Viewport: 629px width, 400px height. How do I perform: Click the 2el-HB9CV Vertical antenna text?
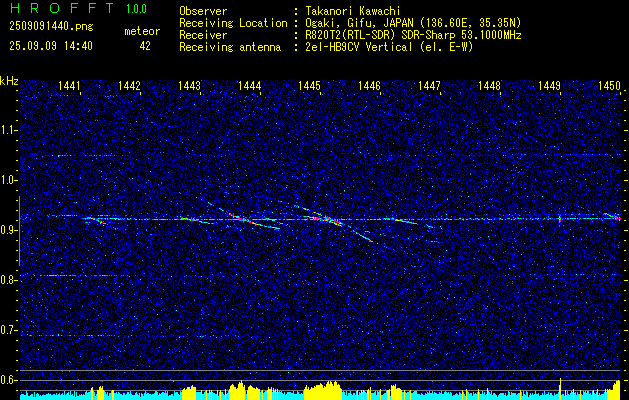pos(388,47)
